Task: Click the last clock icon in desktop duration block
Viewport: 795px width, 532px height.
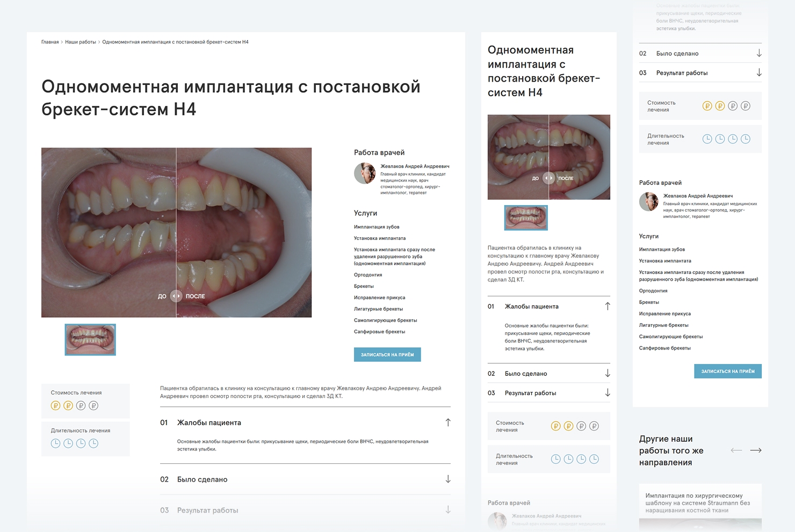Action: coord(93,443)
